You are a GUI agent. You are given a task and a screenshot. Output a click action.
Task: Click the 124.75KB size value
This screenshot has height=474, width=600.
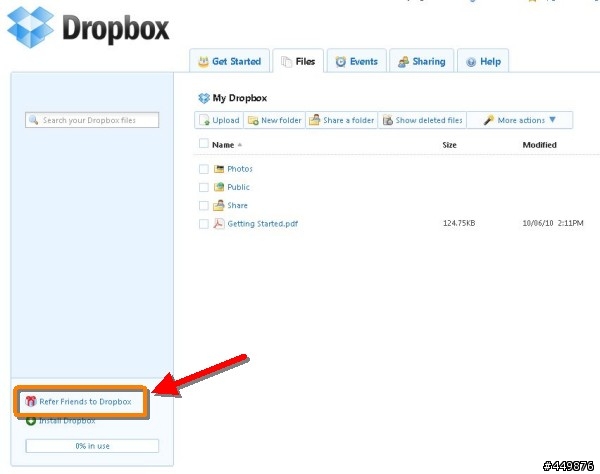(459, 223)
